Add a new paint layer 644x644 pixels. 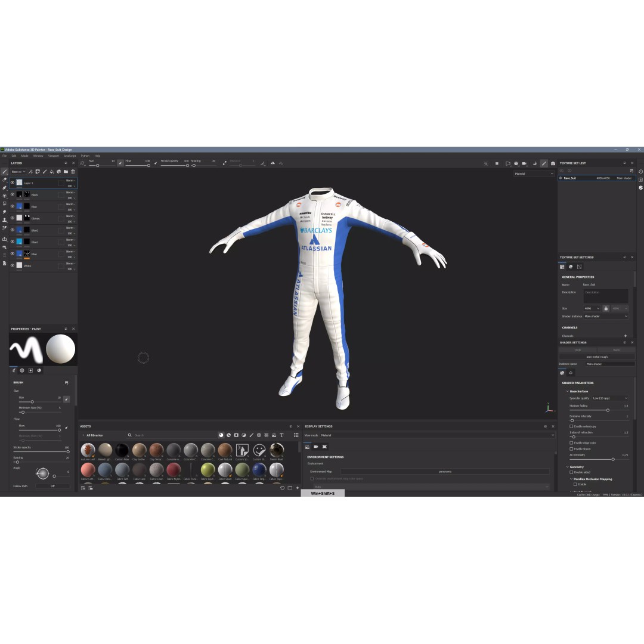pyautogui.click(x=45, y=172)
